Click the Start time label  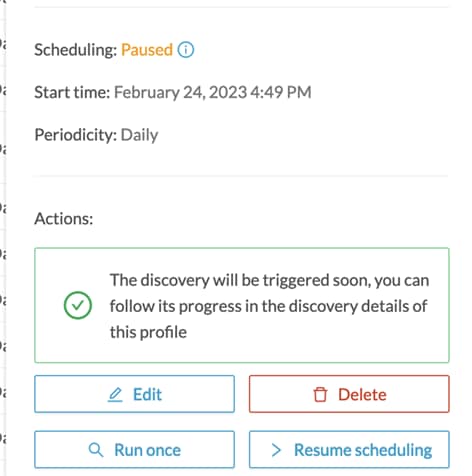tap(72, 92)
